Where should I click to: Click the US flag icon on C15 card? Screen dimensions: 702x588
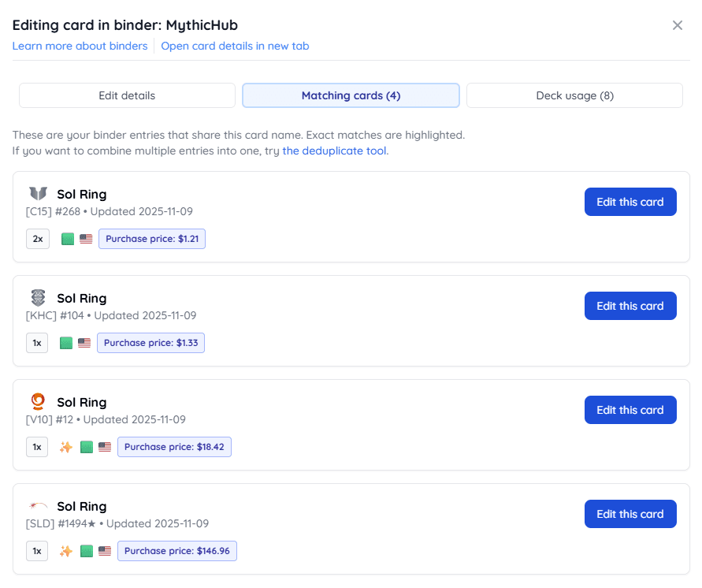point(86,239)
